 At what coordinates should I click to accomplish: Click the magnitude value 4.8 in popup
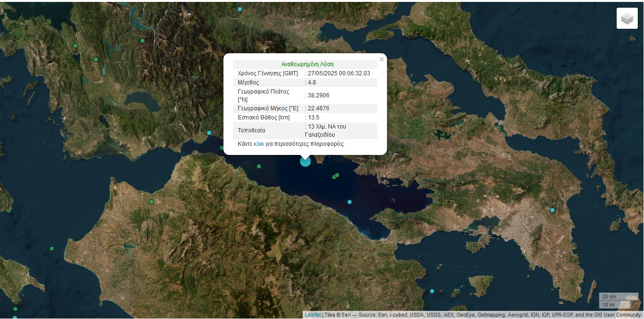pos(312,83)
